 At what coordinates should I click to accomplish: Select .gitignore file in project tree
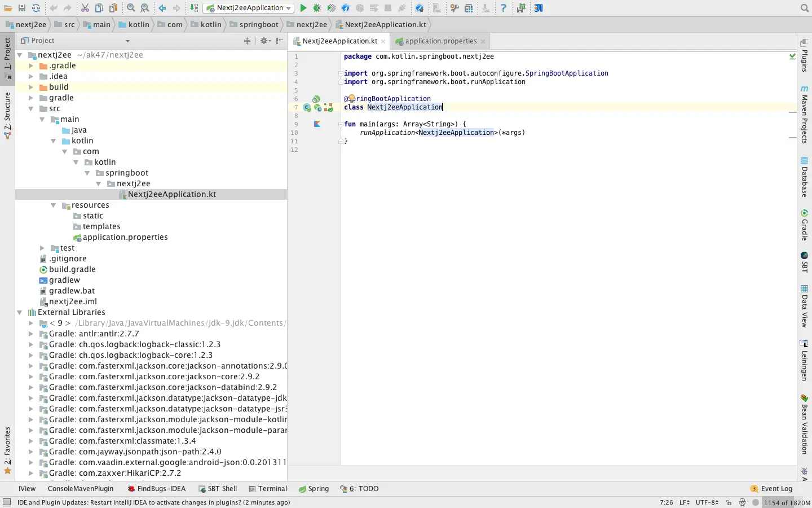(68, 259)
